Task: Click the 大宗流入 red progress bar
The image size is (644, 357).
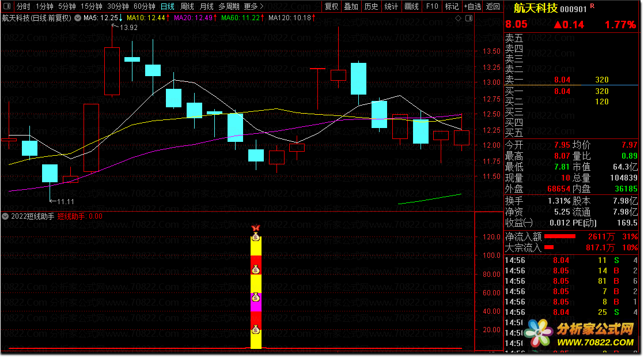Action: coord(549,247)
